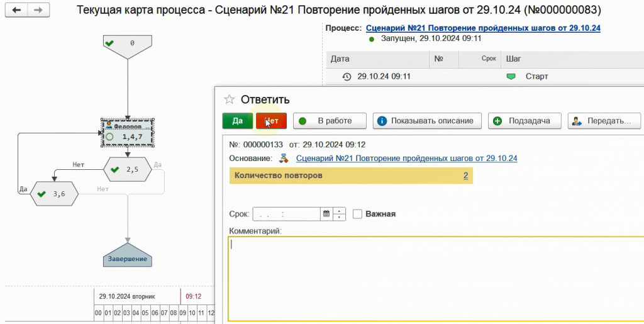Screen dimensions: 644x324
Task: Open the Передать... button menu
Action: (604, 121)
